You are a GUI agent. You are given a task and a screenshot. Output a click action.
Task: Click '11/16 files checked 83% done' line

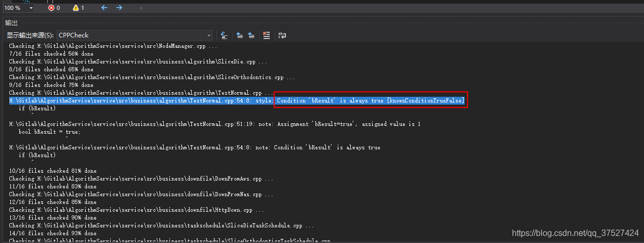(x=53, y=186)
